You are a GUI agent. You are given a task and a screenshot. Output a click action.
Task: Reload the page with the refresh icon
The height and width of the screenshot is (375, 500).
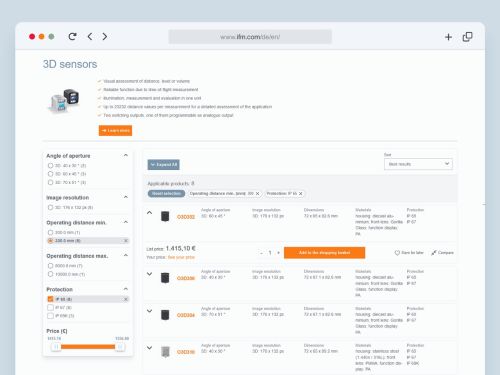[72, 36]
